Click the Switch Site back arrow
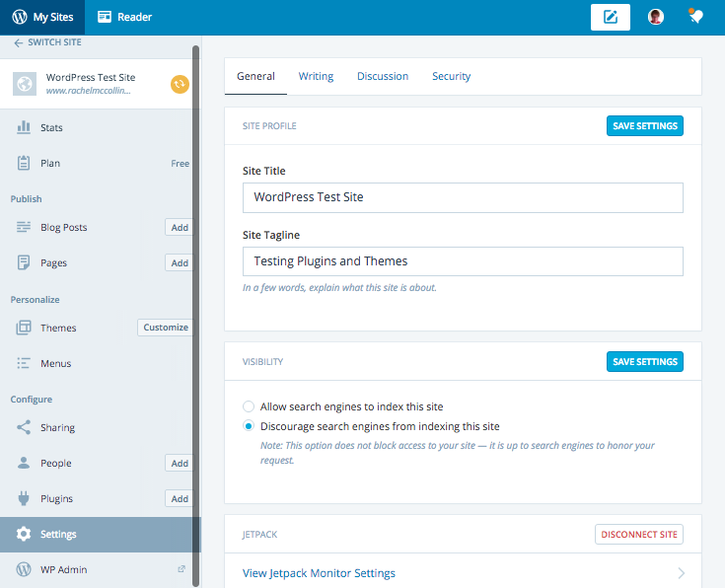Viewport: 725px width, 588px height. coord(18,42)
